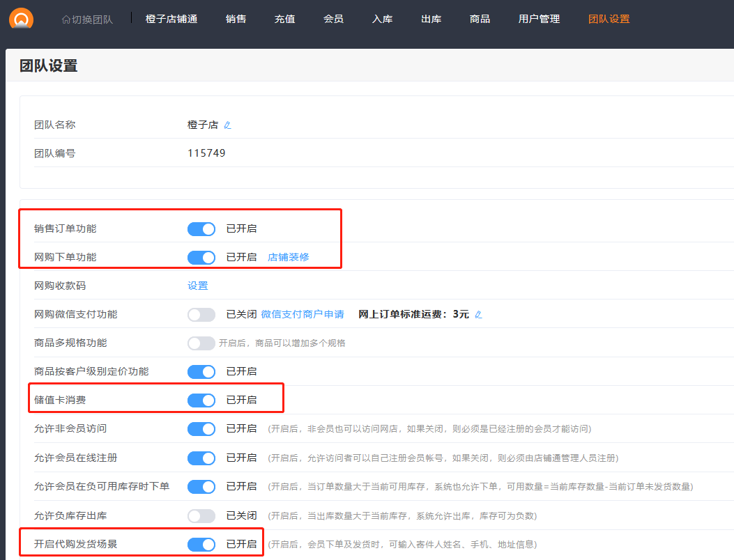Open the 商品 menu
Viewport: 734px width, 560px height.
pos(480,20)
